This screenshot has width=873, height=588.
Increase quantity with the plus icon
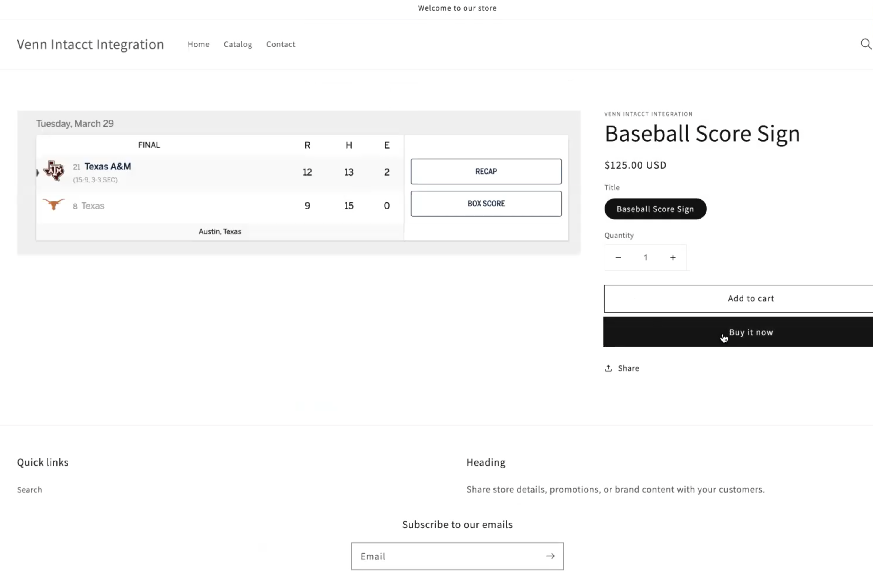[x=673, y=258]
